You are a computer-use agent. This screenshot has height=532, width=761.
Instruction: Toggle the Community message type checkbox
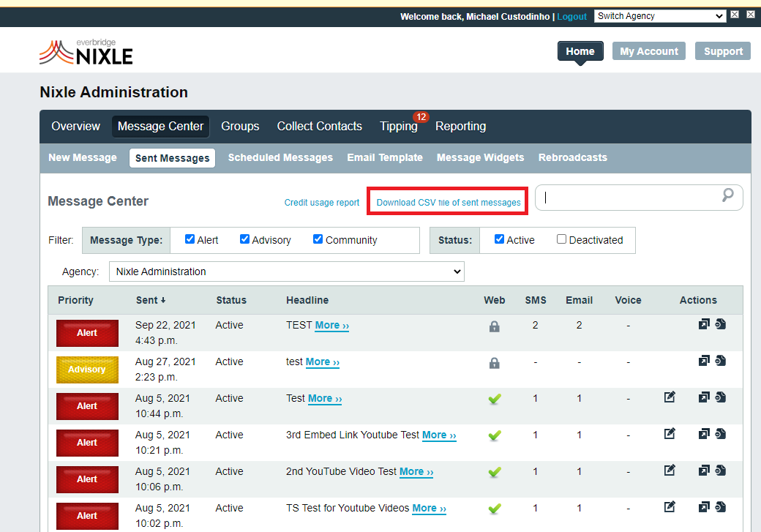[318, 239]
